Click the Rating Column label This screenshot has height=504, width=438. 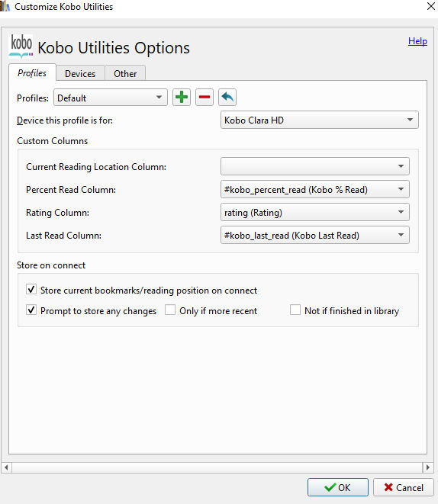pyautogui.click(x=57, y=213)
